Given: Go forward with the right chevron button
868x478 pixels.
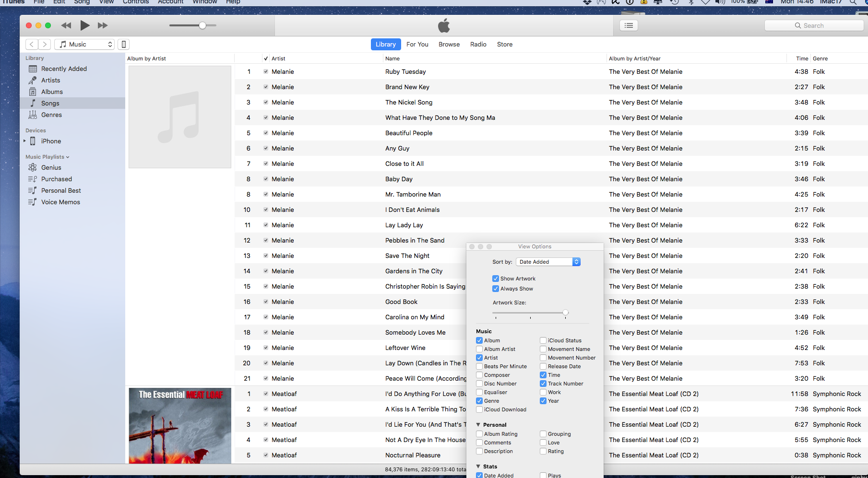Looking at the screenshot, I should 45,44.
